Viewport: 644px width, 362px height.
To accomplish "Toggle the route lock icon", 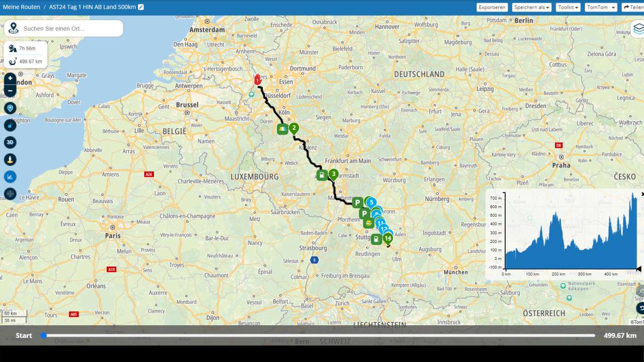I will [x=10, y=125].
